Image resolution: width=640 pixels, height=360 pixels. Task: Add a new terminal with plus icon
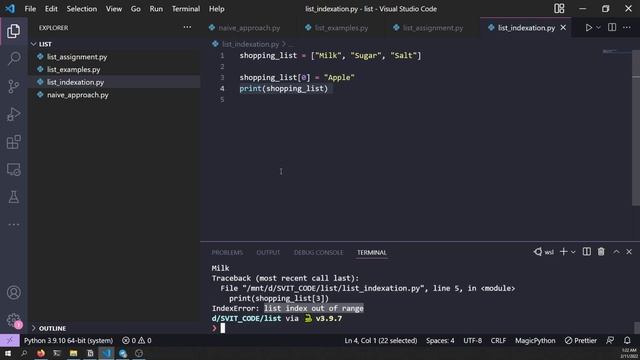coord(563,252)
